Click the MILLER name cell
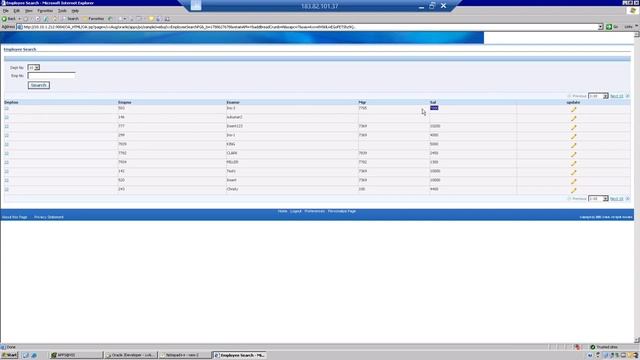The width and height of the screenshot is (640, 360). pyautogui.click(x=233, y=162)
